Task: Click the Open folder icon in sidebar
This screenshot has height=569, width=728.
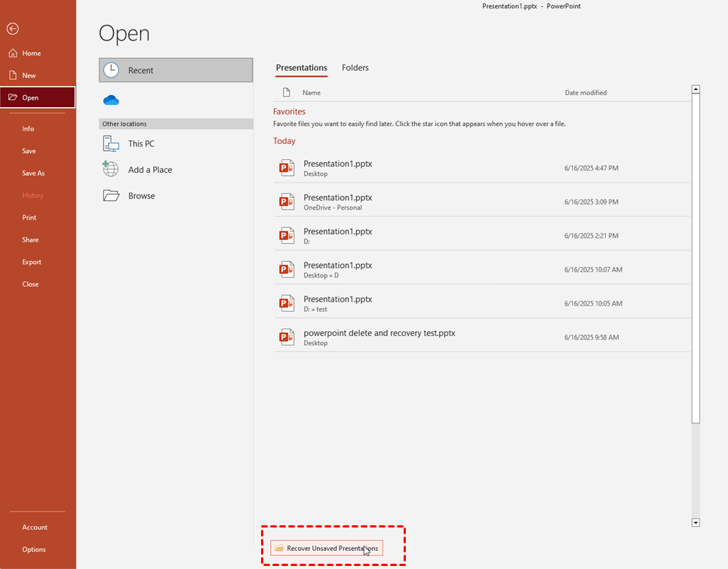Action: [x=13, y=97]
